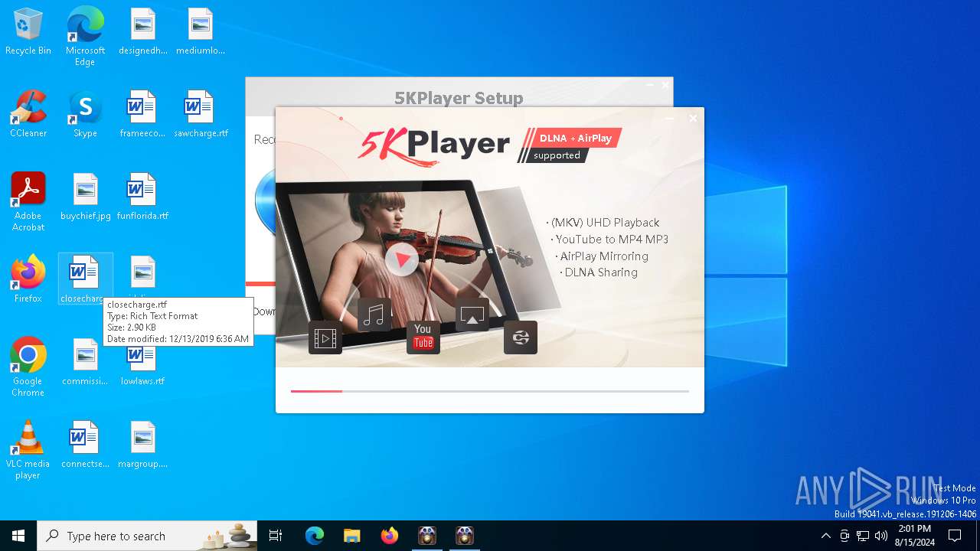The width and height of the screenshot is (980, 551).
Task: Select the designedh... image file
Action: pyautogui.click(x=143, y=32)
